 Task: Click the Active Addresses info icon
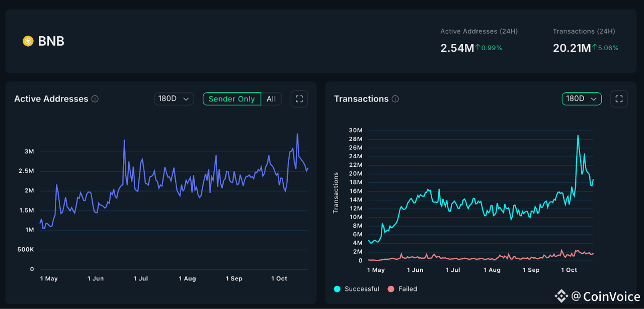coord(95,99)
